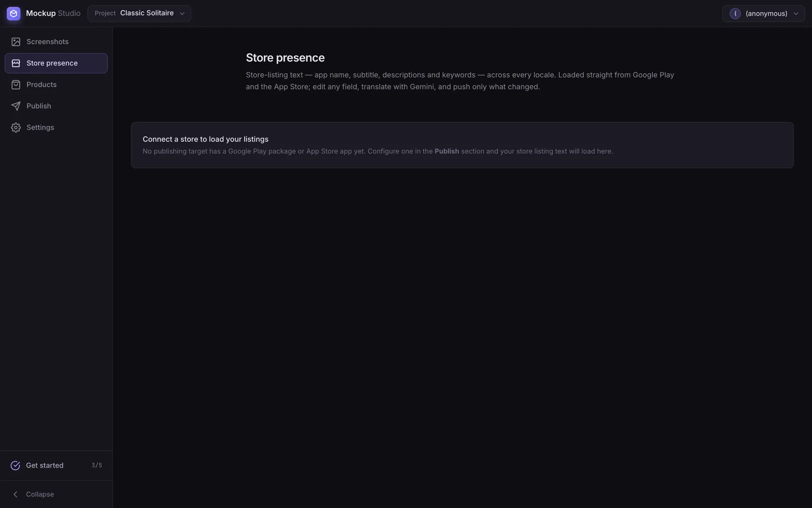Screen dimensions: 812x508
Task: Click the Connect a store heading
Action: coord(205,139)
